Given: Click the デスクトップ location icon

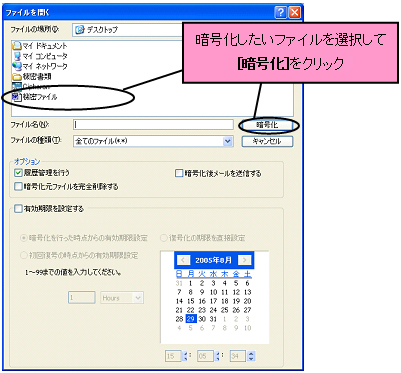Looking at the screenshot, I should [80, 30].
